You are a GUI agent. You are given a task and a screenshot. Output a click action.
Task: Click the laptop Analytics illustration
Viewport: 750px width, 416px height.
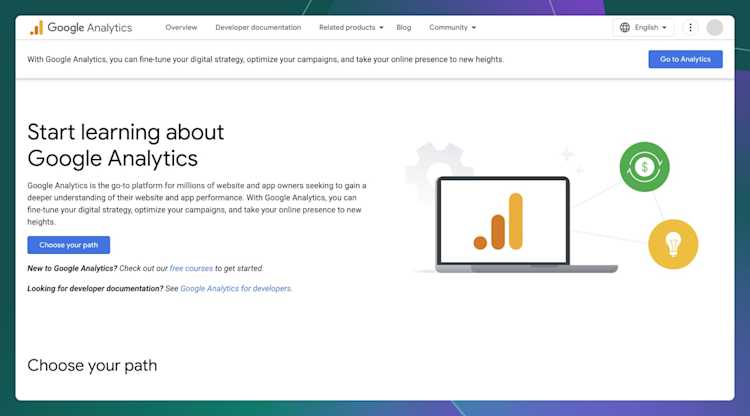(x=526, y=225)
